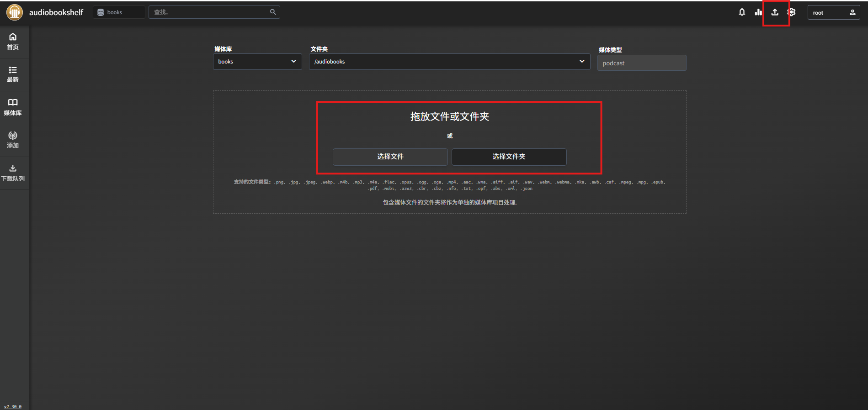Click the upload icon in top bar
The width and height of the screenshot is (868, 410).
point(775,12)
